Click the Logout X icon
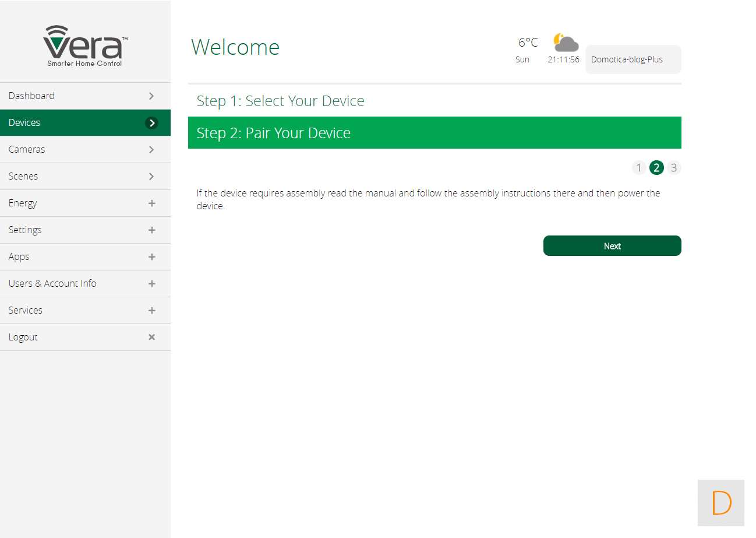This screenshot has height=538, width=756. click(x=151, y=337)
